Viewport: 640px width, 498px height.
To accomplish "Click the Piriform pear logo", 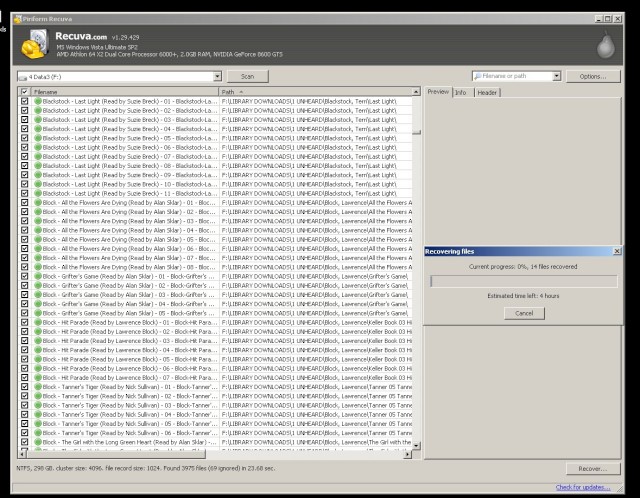I will tap(606, 45).
